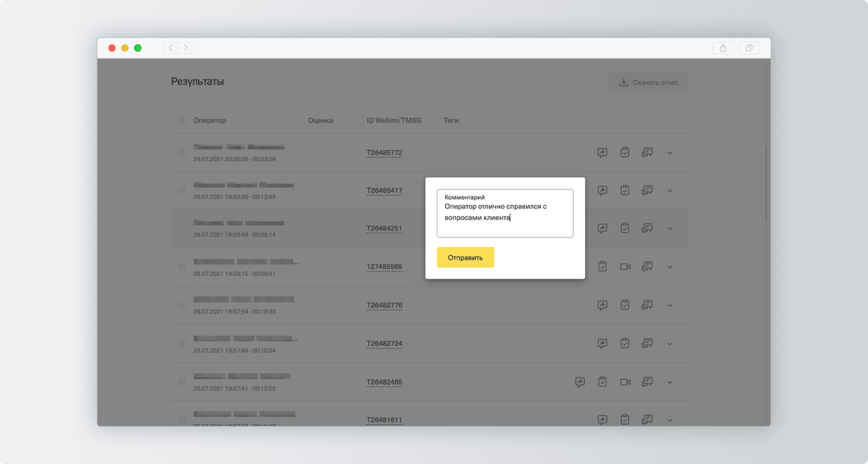Select comments icon for T26484251

(647, 227)
